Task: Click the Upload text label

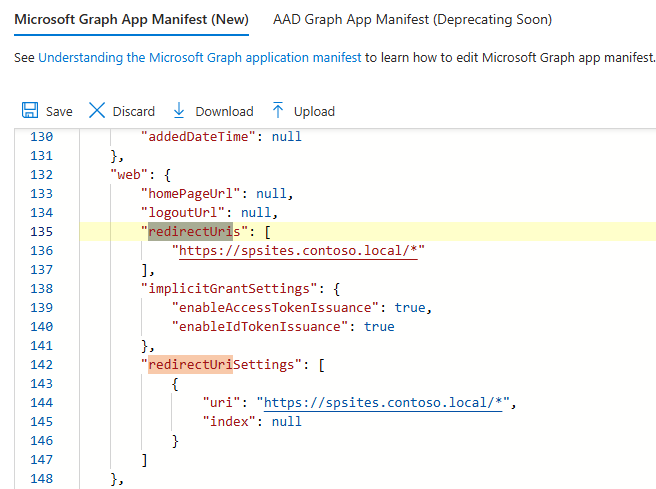Action: click(x=314, y=112)
